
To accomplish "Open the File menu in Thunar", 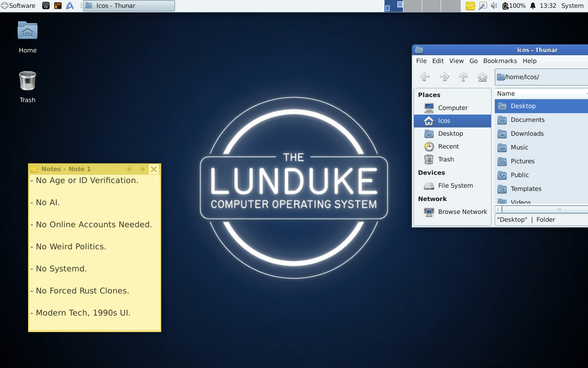I will click(421, 61).
